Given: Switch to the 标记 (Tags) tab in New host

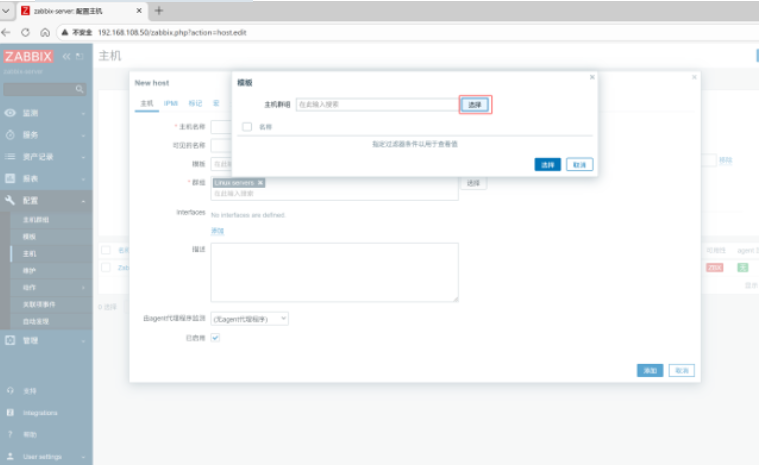Looking at the screenshot, I should [195, 104].
